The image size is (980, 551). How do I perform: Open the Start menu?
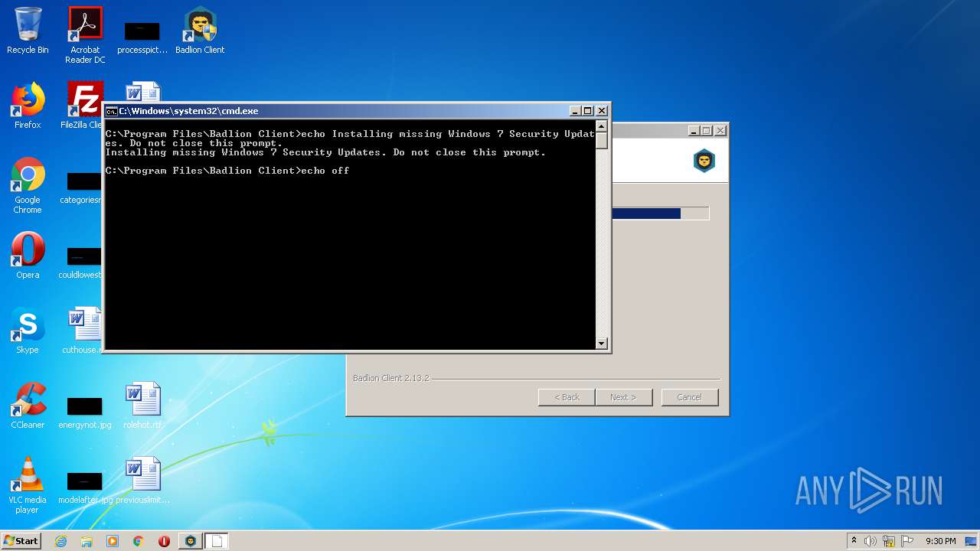21,541
